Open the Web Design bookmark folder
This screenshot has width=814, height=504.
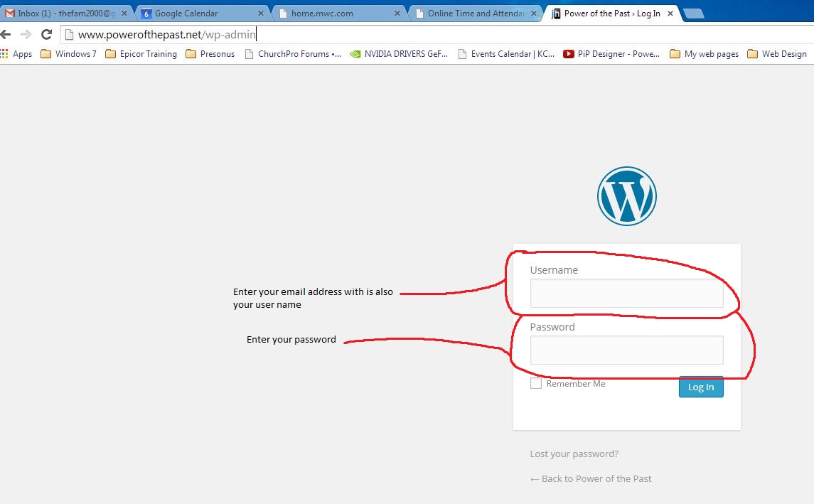pos(776,54)
